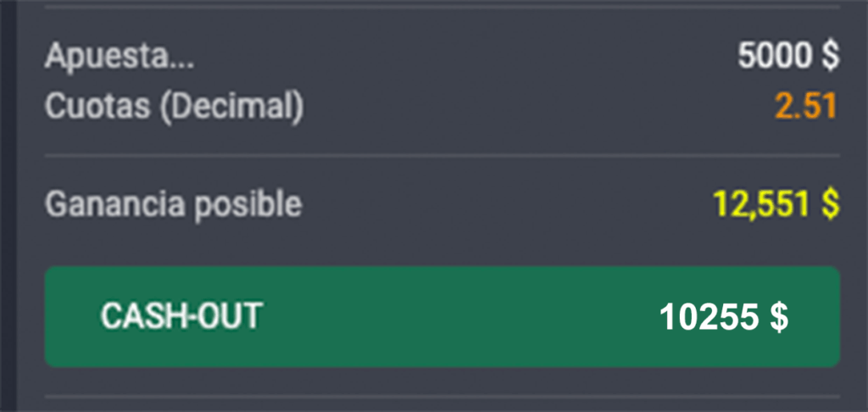Screen dimensions: 868x412
Task: Click the empty middle of the green button
Action: point(458,317)
